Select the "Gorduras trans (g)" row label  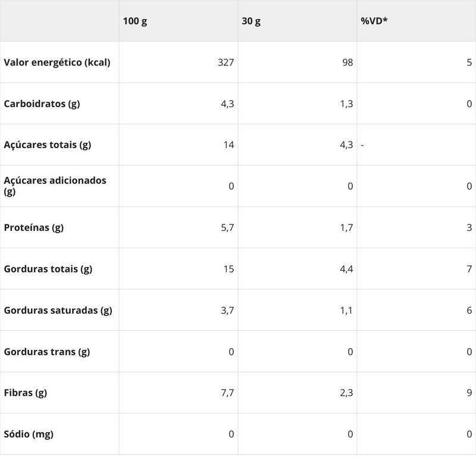(47, 352)
